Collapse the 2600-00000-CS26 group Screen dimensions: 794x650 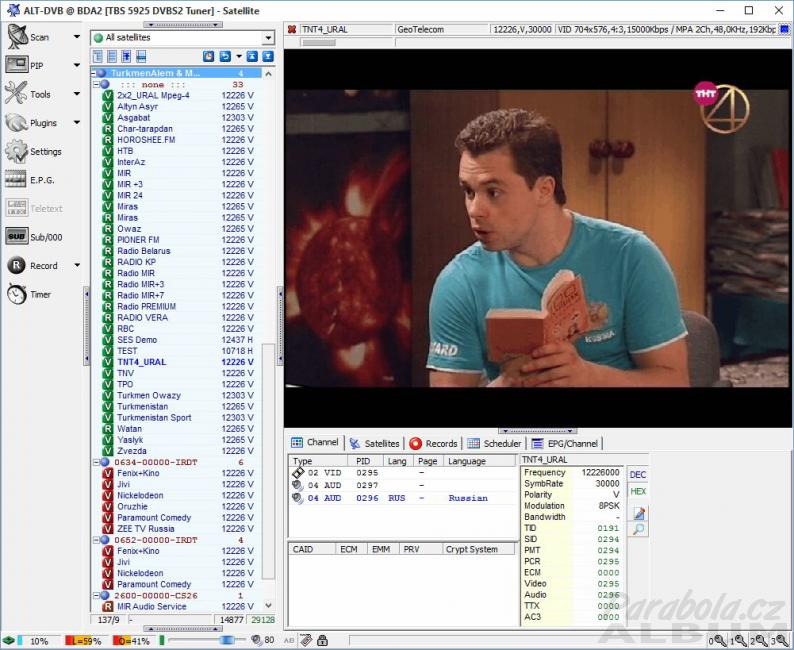coord(97,596)
